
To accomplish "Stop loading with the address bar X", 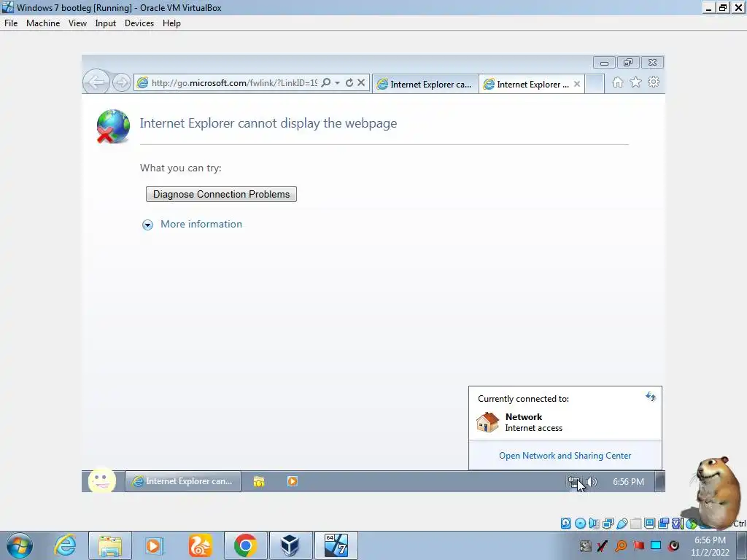I will [361, 83].
